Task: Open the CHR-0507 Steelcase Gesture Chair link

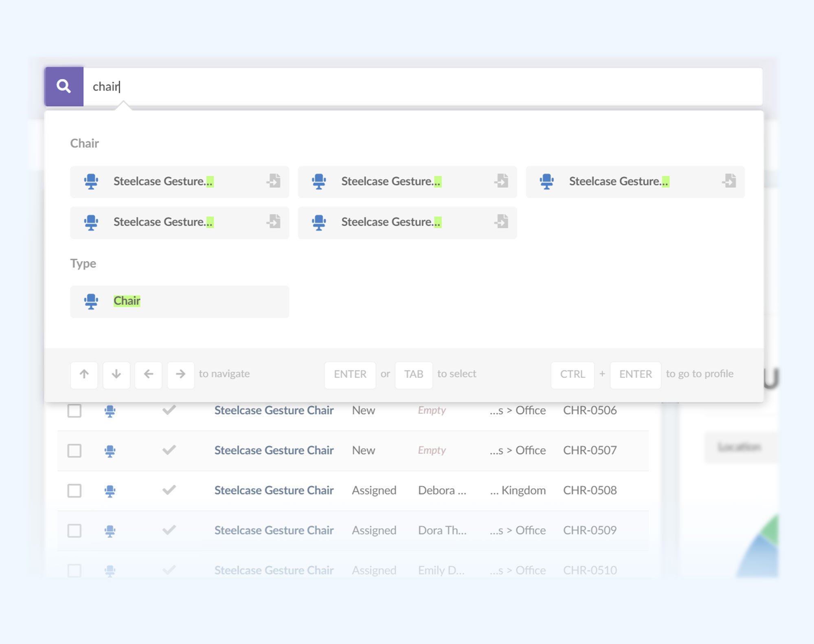Action: pos(274,451)
